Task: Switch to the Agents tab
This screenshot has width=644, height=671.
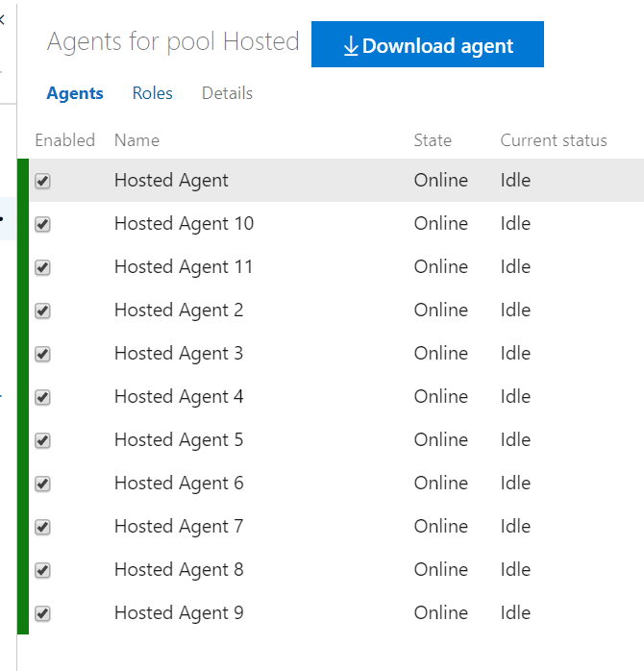Action: pyautogui.click(x=75, y=93)
